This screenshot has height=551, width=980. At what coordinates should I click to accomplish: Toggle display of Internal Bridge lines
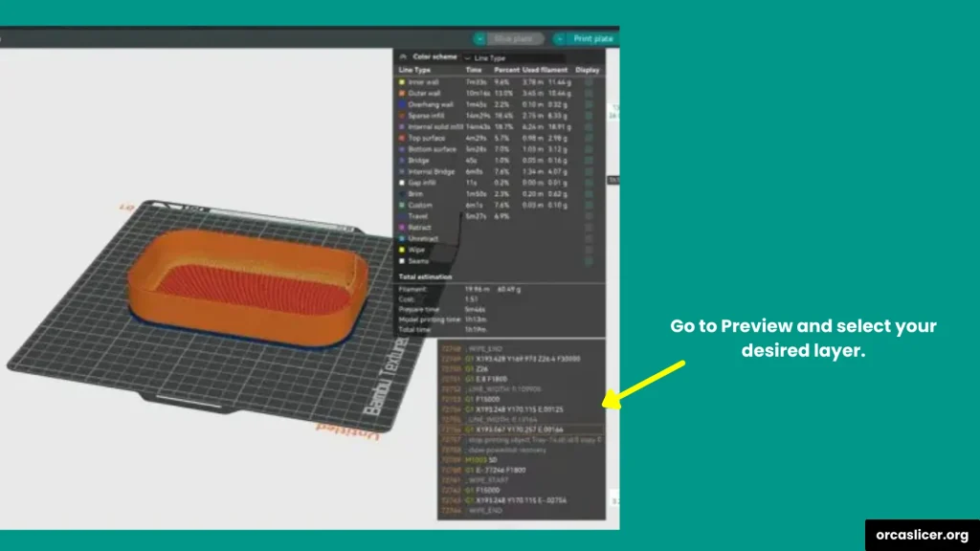coord(589,172)
